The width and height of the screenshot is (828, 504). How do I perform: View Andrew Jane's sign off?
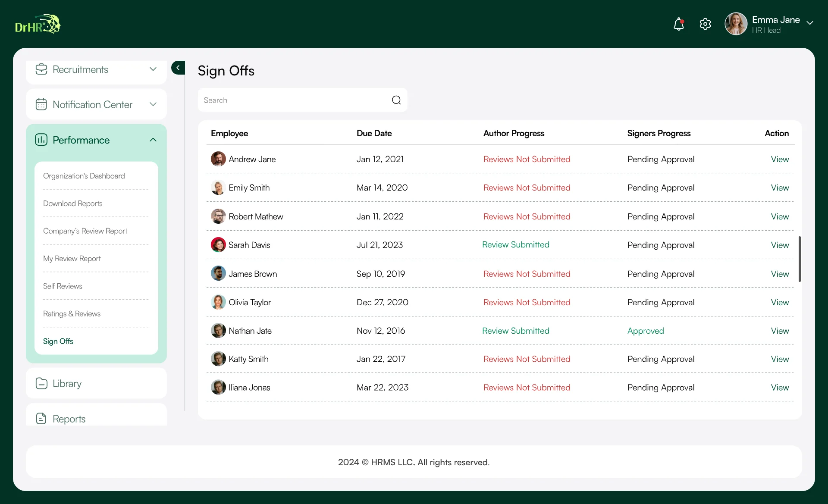[780, 159]
